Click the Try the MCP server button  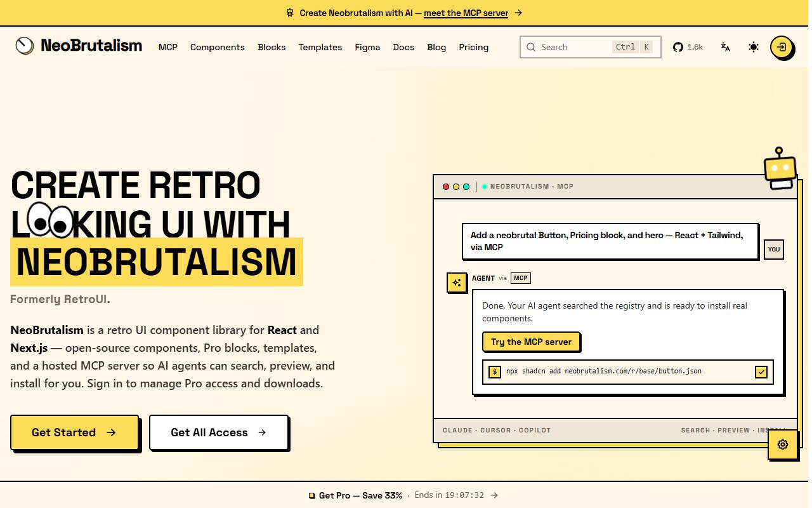pyautogui.click(x=531, y=342)
